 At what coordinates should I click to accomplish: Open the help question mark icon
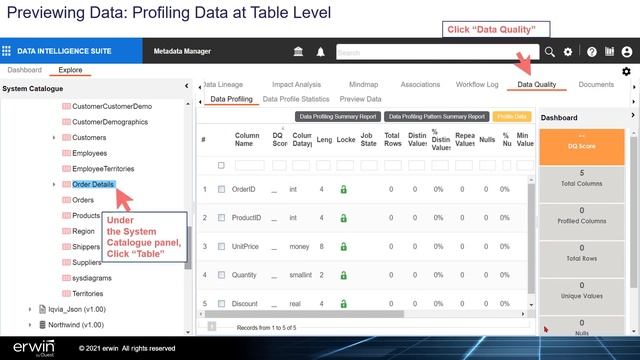(x=592, y=52)
